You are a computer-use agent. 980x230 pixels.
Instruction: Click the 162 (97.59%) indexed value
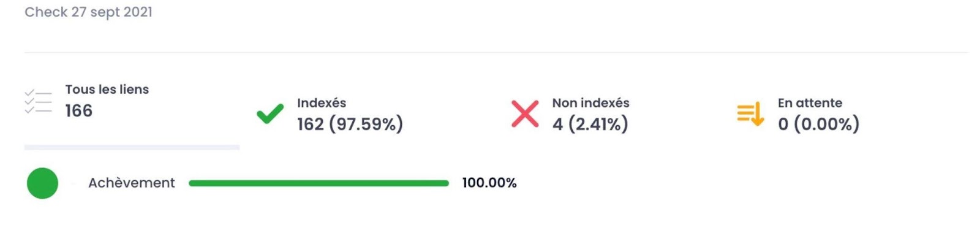350,124
